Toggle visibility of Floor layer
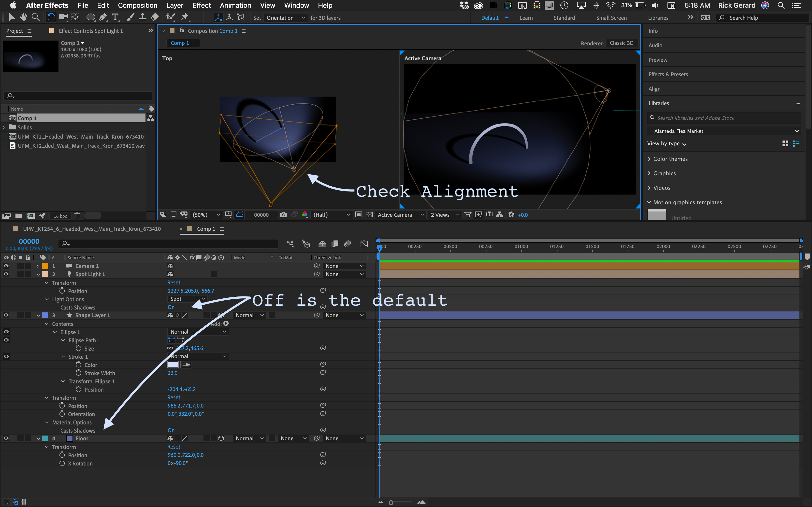The height and width of the screenshot is (507, 812). point(6,438)
